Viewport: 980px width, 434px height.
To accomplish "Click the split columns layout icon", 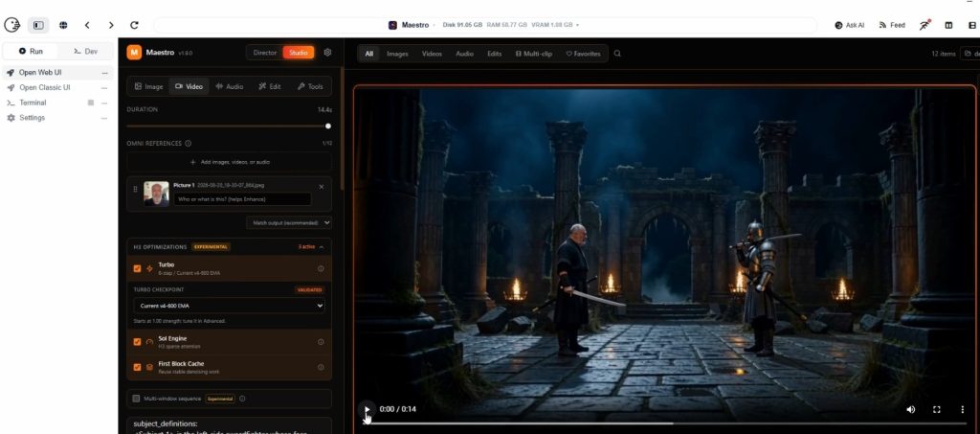I will pyautogui.click(x=948, y=25).
